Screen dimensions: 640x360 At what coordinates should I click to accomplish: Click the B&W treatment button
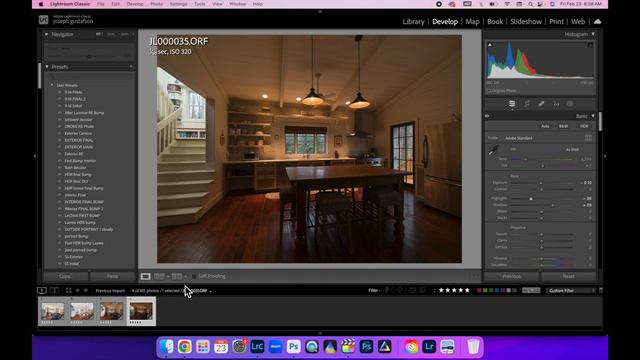point(563,126)
